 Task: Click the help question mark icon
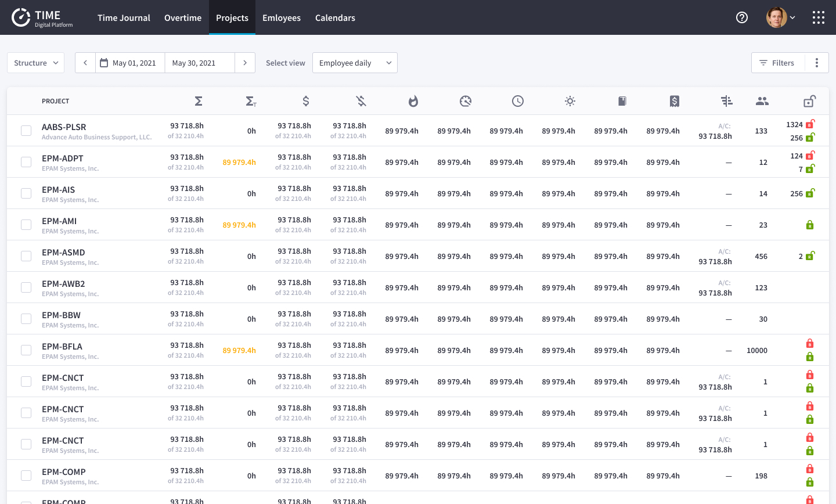[741, 17]
